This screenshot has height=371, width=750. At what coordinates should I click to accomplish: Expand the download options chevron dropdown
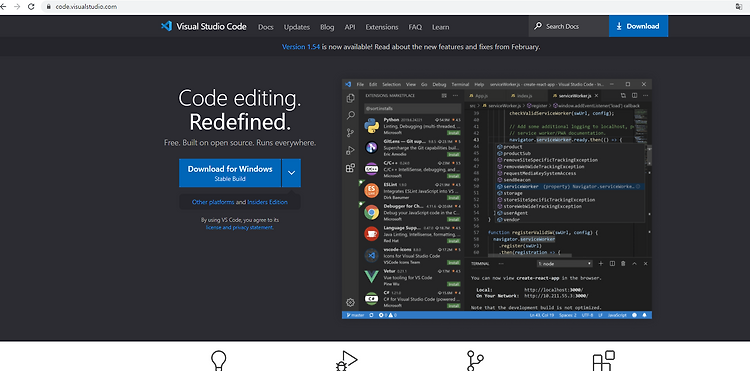coord(291,173)
